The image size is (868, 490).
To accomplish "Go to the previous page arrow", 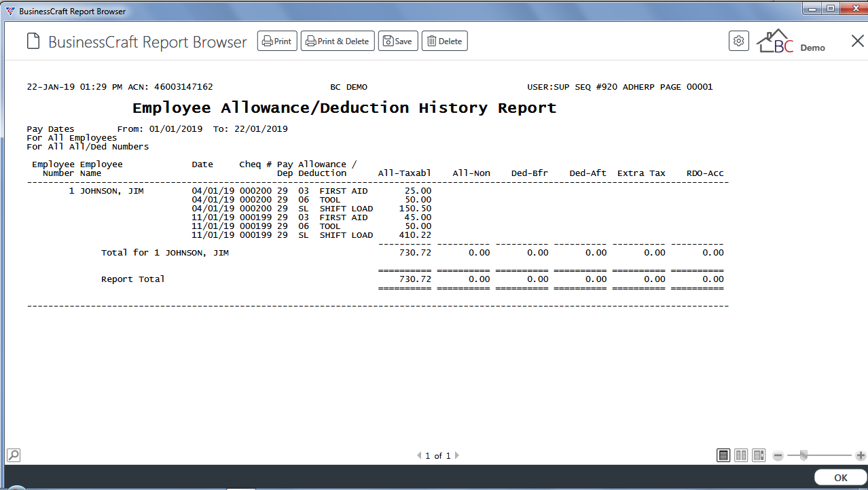I will click(x=419, y=456).
